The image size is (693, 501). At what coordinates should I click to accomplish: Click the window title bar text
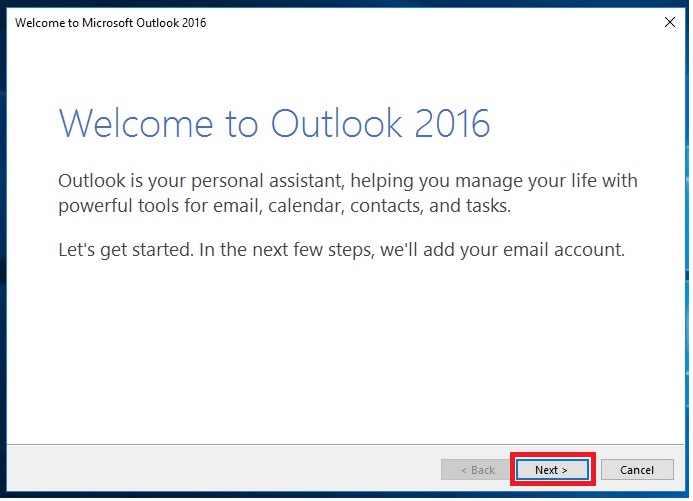(x=110, y=22)
